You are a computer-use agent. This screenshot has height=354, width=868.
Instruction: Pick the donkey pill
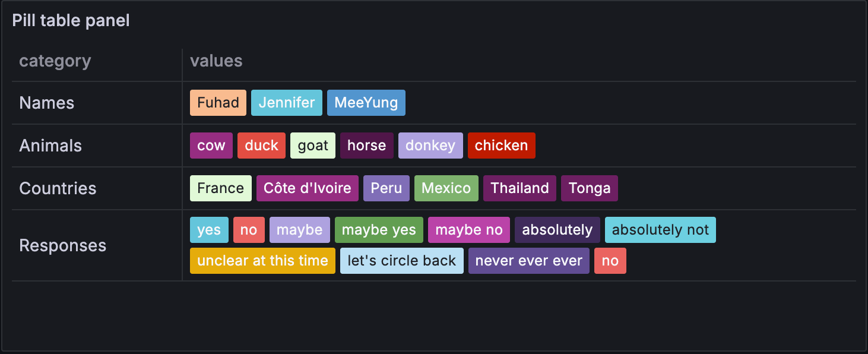pyautogui.click(x=430, y=146)
